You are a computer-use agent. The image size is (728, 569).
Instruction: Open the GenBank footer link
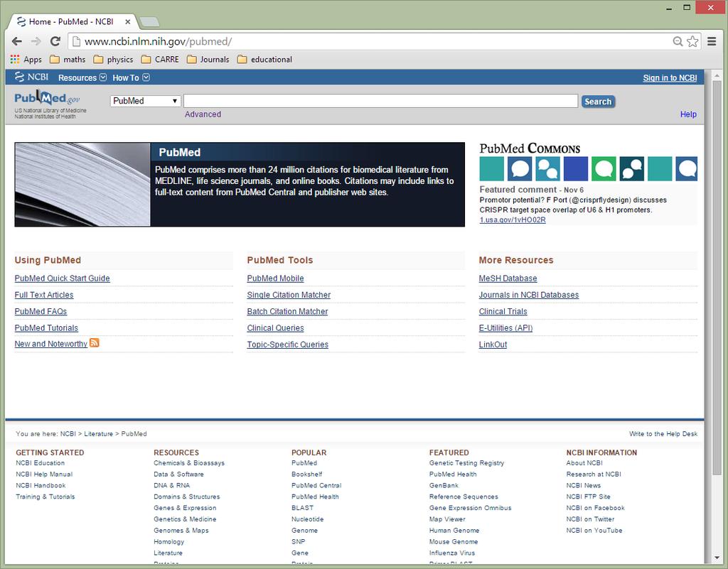[444, 485]
